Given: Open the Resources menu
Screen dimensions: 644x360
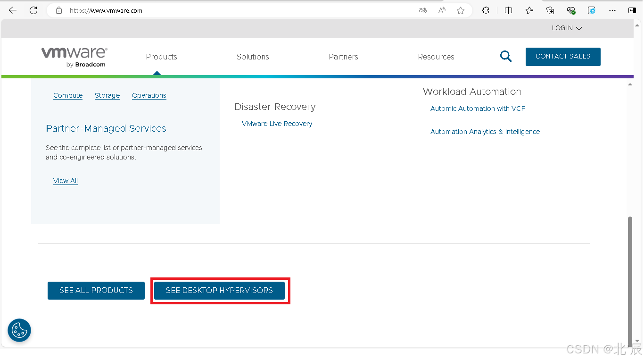Looking at the screenshot, I should point(436,57).
